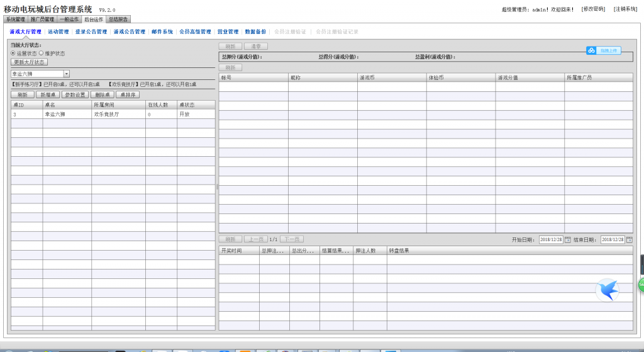Click the start date input field
This screenshot has width=644, height=352.
[550, 240]
